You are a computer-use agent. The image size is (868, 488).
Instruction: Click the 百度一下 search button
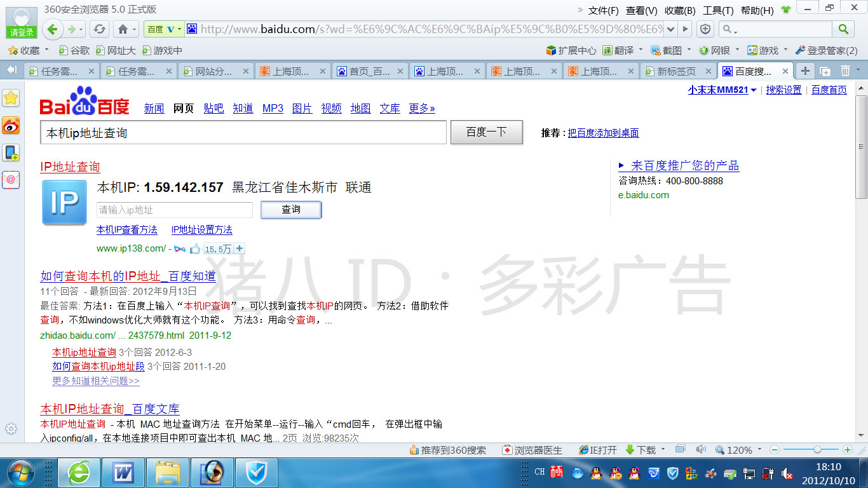(487, 132)
